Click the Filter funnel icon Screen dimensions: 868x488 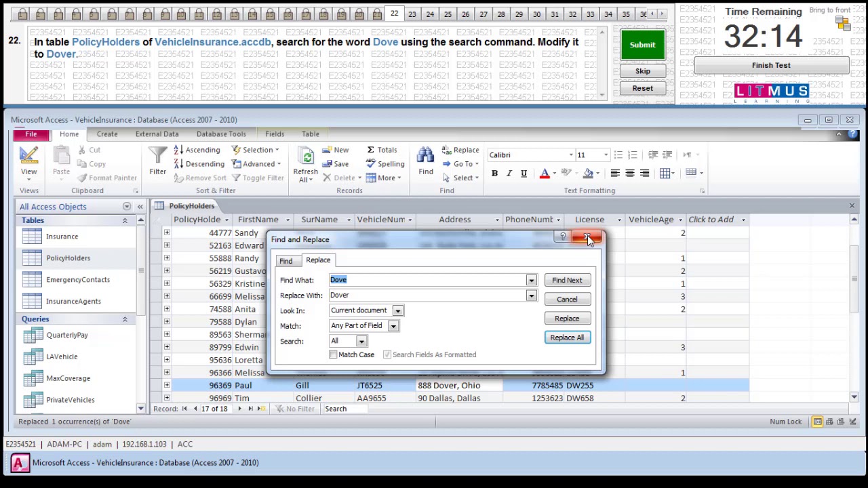[x=157, y=156]
